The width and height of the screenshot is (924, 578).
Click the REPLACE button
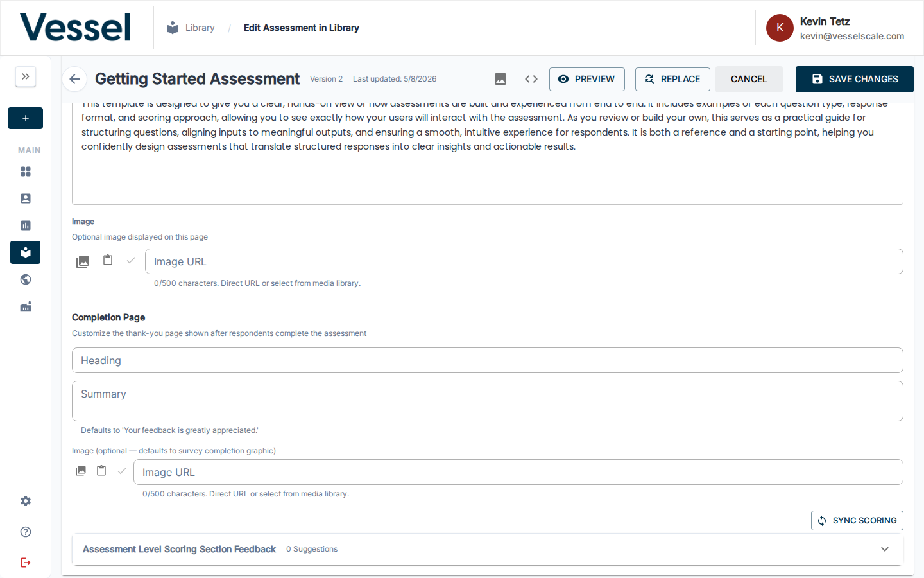(x=672, y=79)
